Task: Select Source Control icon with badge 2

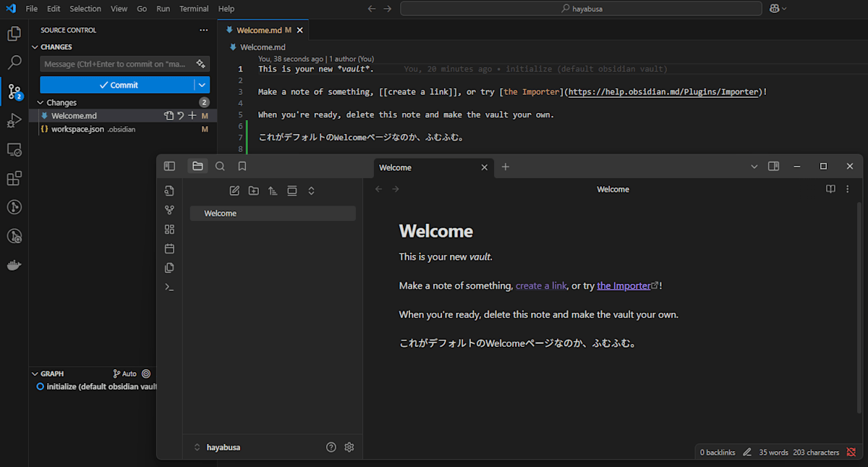Action: [x=14, y=91]
